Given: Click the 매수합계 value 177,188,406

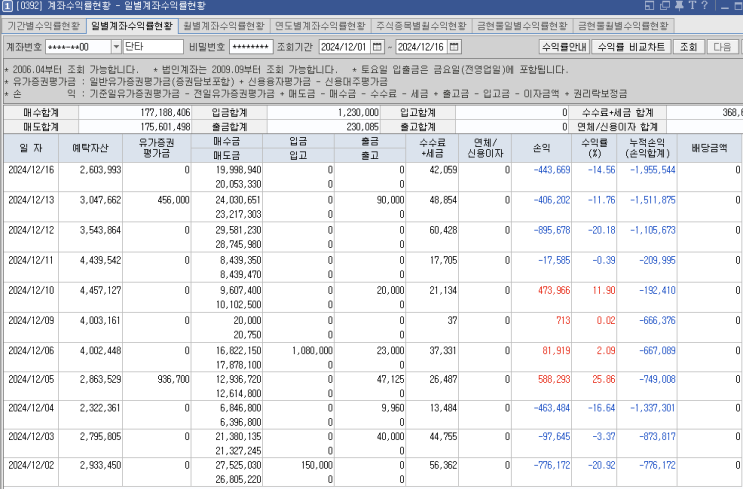Looking at the screenshot, I should pyautogui.click(x=165, y=112).
